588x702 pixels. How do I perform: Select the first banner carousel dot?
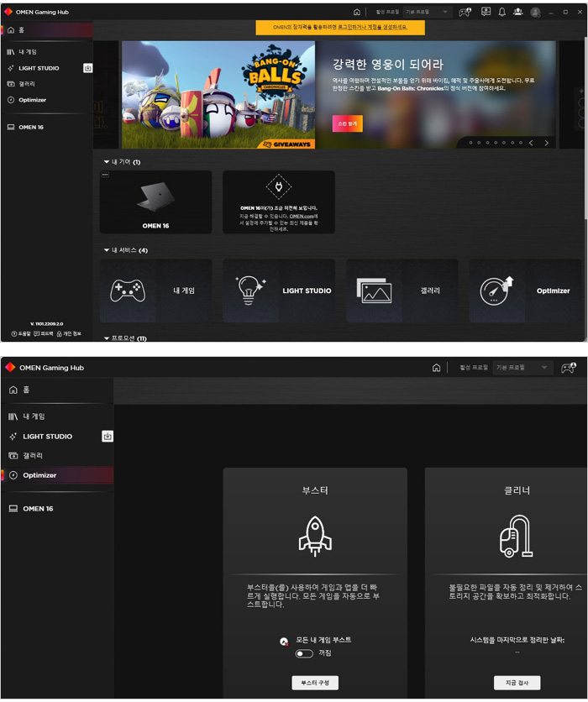click(x=470, y=143)
